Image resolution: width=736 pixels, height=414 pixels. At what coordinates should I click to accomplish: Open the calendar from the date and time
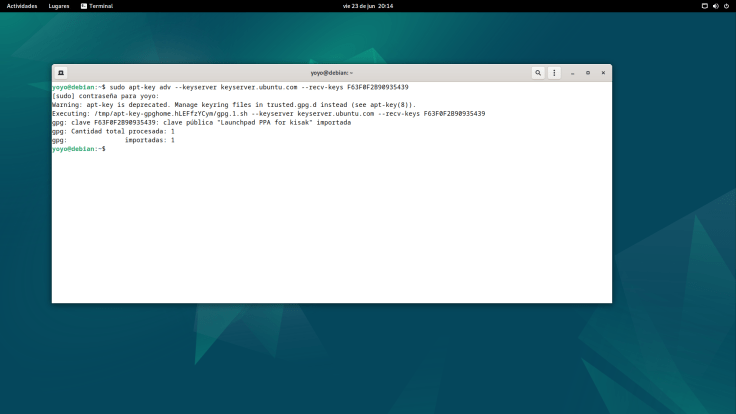[x=368, y=6]
